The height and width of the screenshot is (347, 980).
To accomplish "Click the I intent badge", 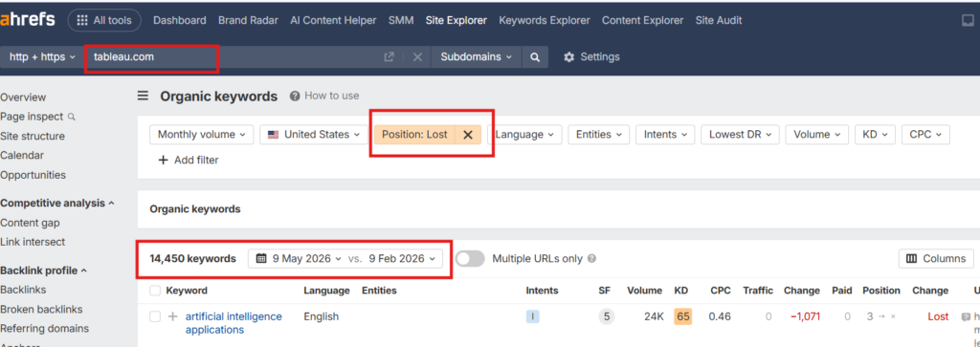I will [x=532, y=316].
